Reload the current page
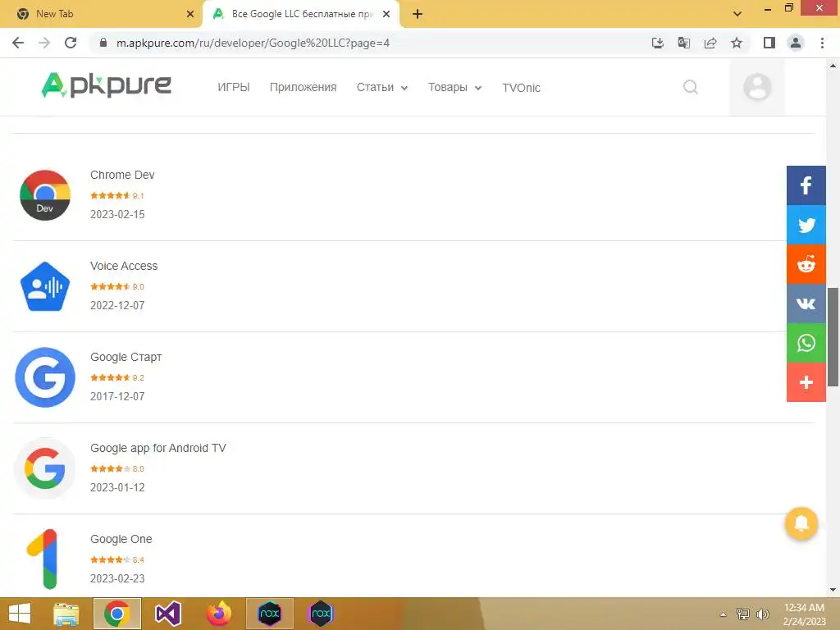This screenshot has height=630, width=840. (x=71, y=43)
